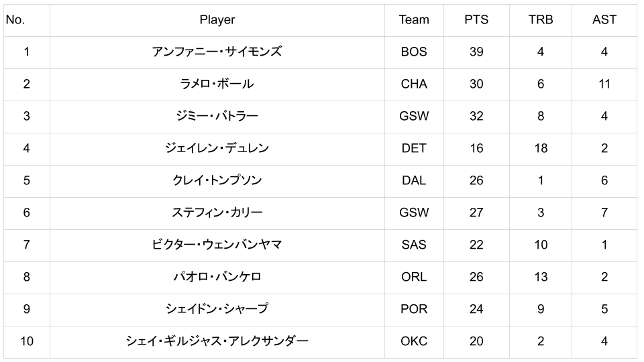Click the クレイ・トンプソン player cell
The width and height of the screenshot is (644, 362).
tap(217, 180)
